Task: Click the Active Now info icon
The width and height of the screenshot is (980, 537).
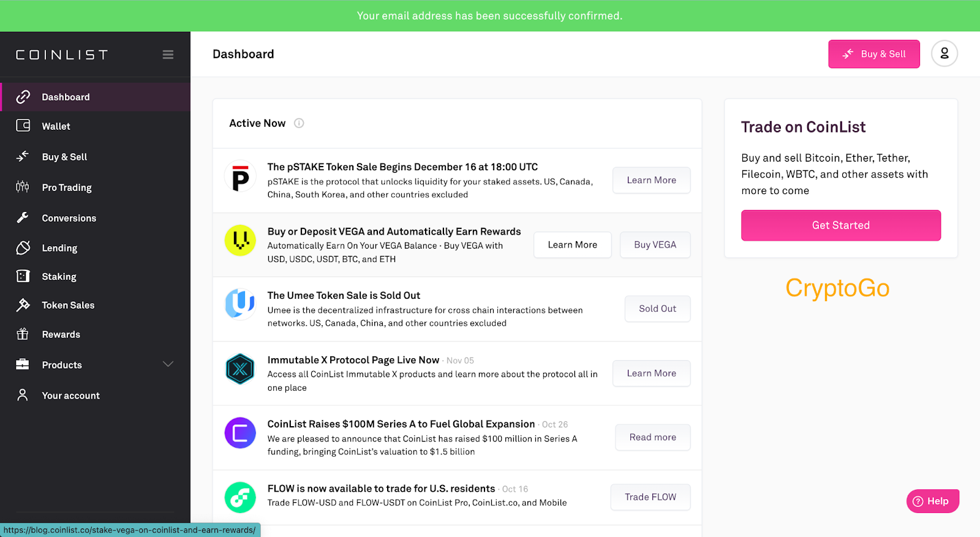Action: pos(299,123)
